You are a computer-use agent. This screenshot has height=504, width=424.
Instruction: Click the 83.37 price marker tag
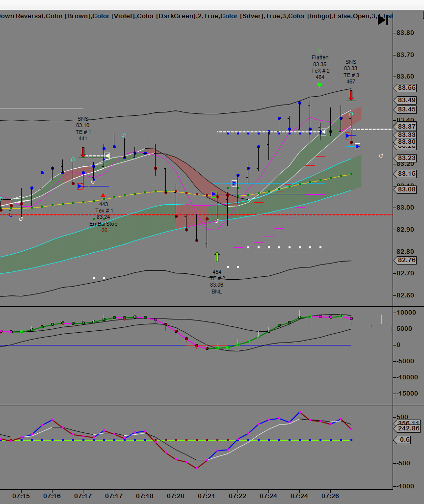pos(405,126)
